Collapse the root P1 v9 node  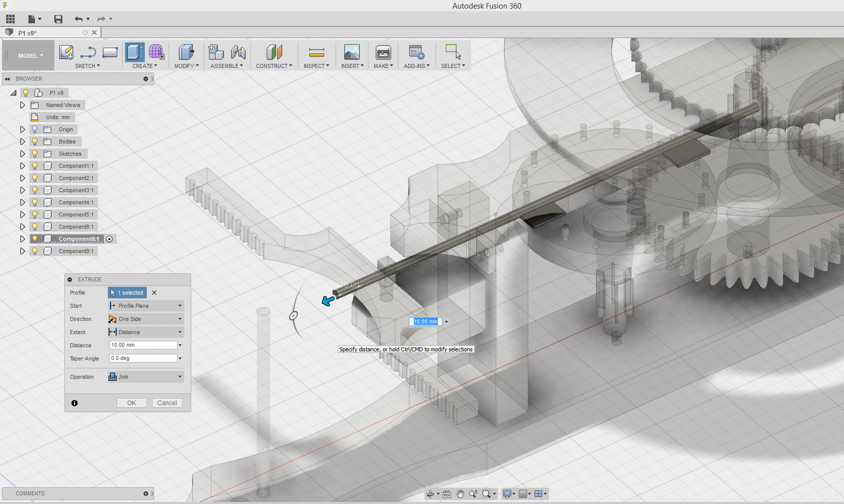[14, 93]
